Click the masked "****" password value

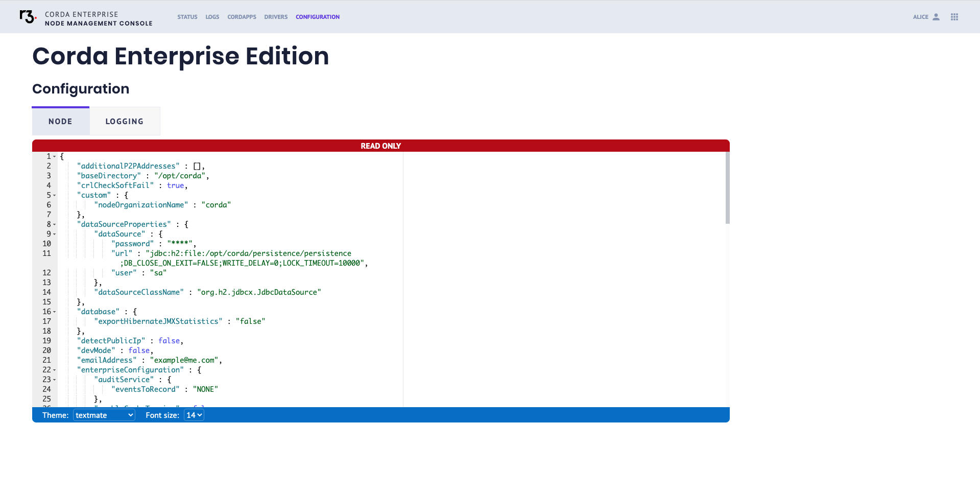(180, 244)
